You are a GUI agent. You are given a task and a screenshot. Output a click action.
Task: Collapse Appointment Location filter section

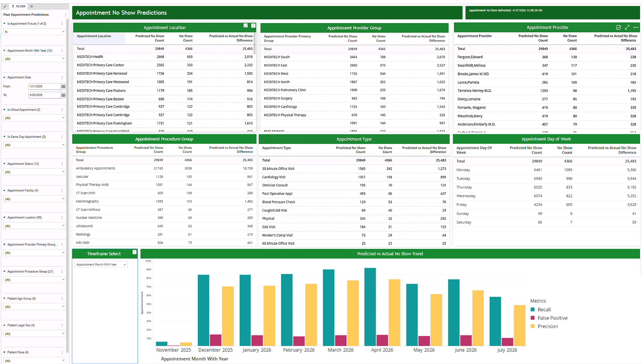point(5,218)
